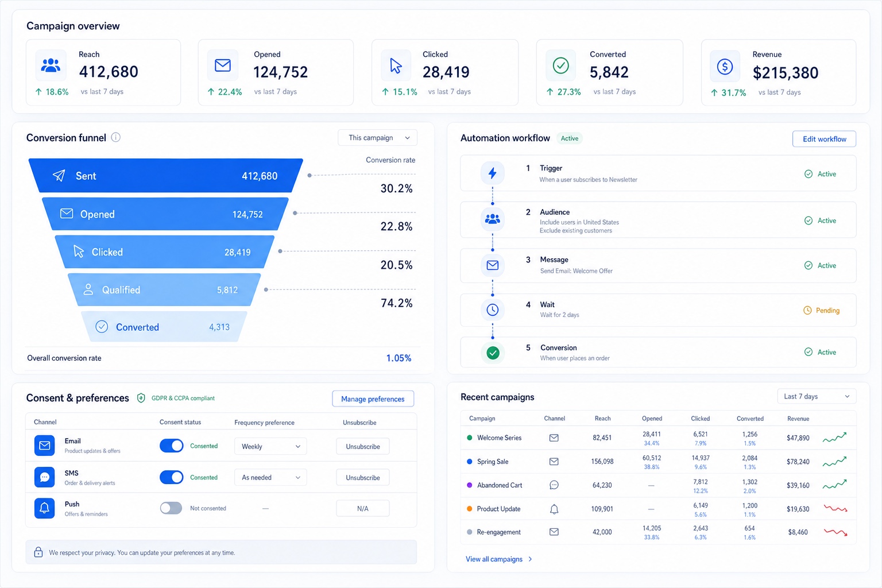Select the Audience people icon in workflow
Screen dimensions: 882x588
coord(492,219)
